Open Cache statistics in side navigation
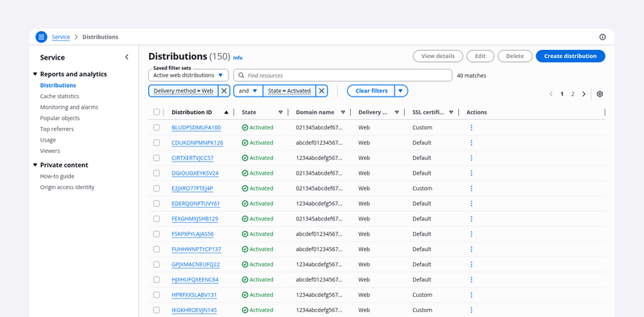 (x=60, y=96)
